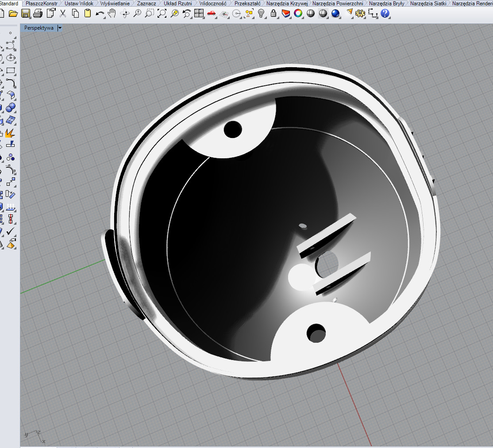The width and height of the screenshot is (493, 448).
Task: Open the four-viewport layout icon
Action: (199, 14)
